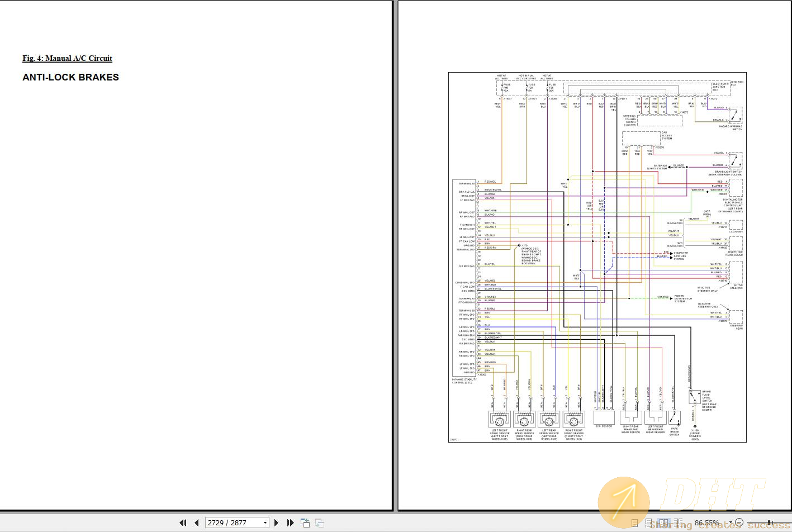Click the greyed go to next view icon
Screen dimensions: 792x532
(x=320, y=523)
